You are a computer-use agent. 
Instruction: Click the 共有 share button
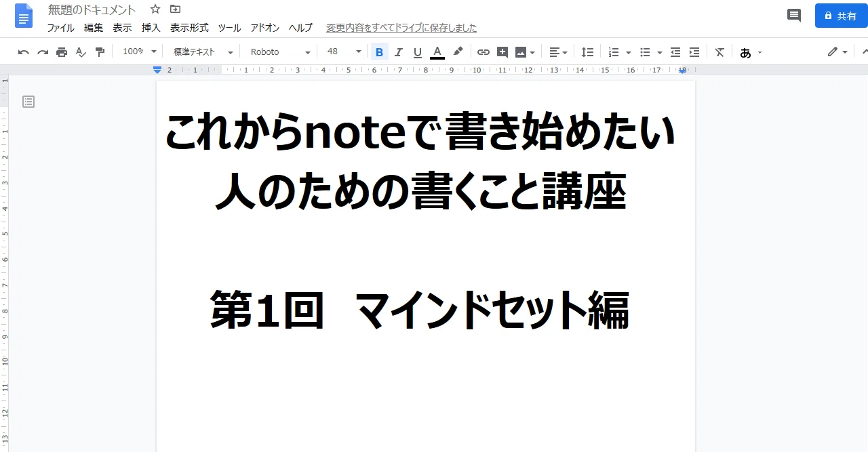point(841,16)
